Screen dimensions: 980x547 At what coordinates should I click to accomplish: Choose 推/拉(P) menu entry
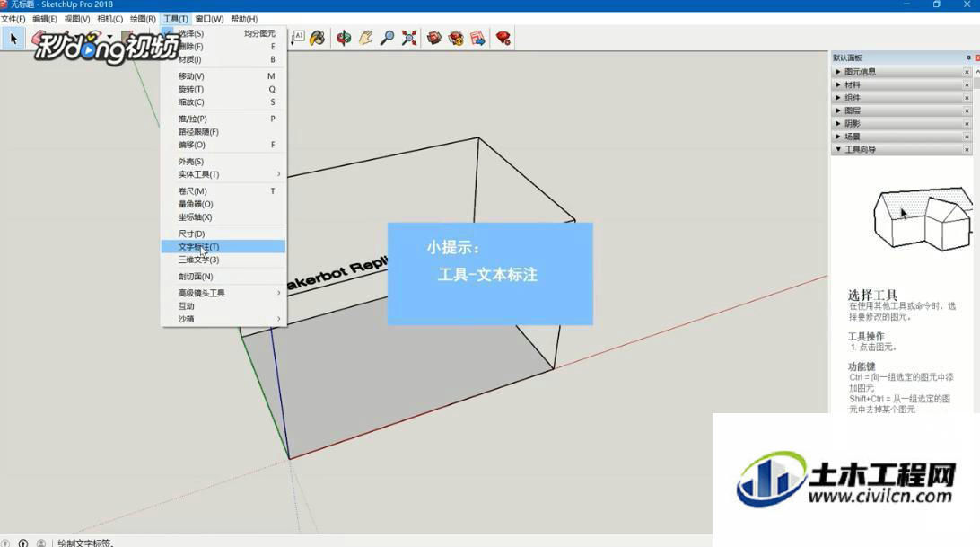tap(223, 119)
